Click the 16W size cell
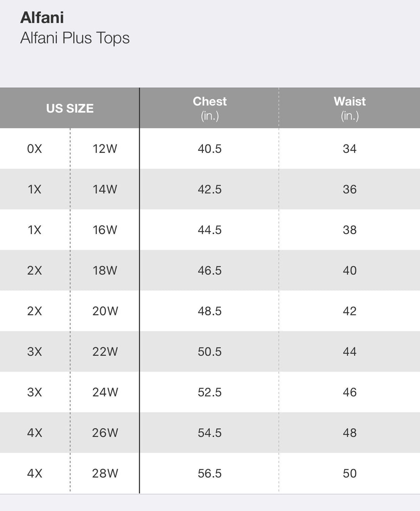Viewport: 420px width, 511px height. [105, 230]
